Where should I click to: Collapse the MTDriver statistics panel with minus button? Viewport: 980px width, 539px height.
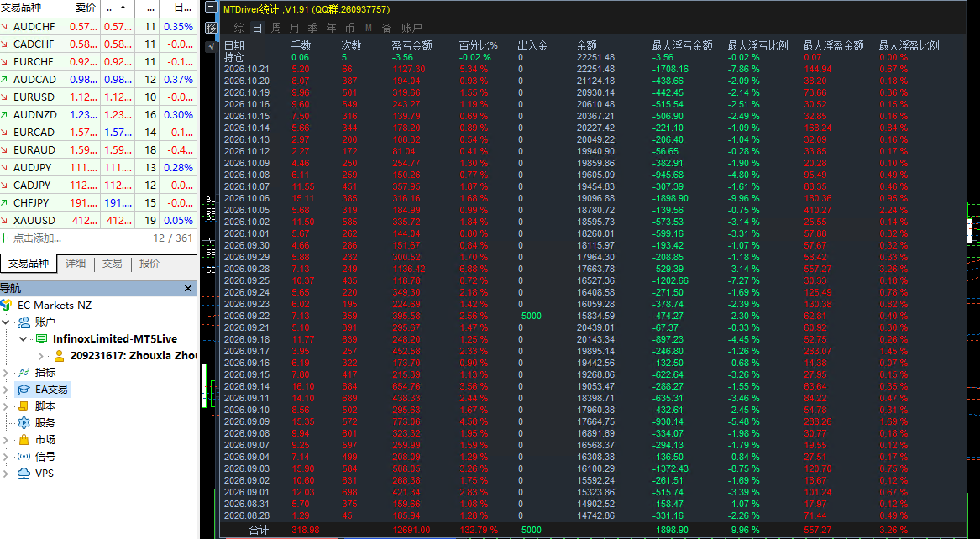click(x=212, y=8)
